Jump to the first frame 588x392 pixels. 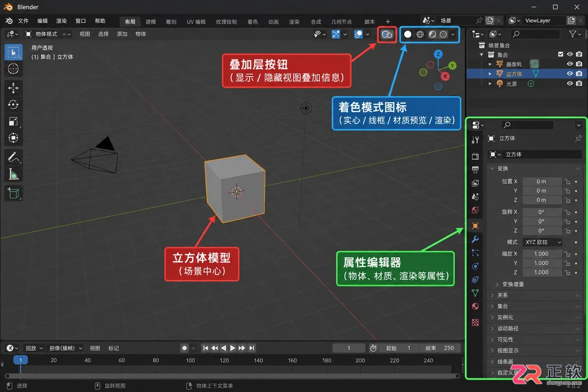click(205, 348)
